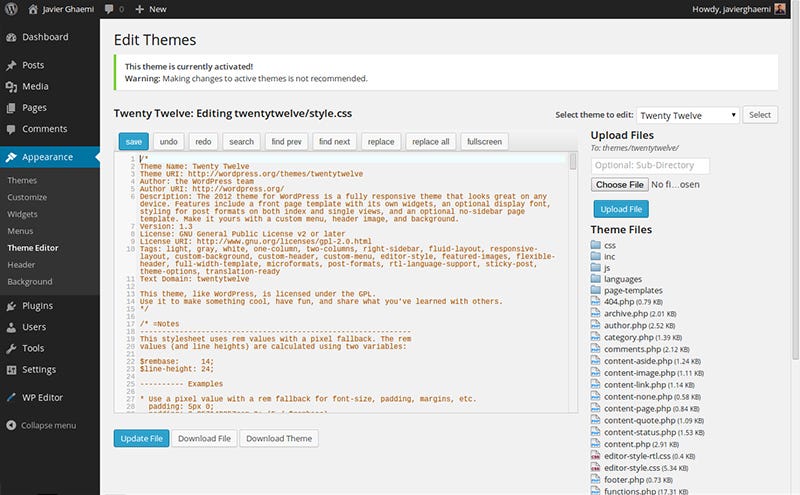Click the Comments bubble icon in sidebar
Viewport: 800px width, 495px height.
tap(11, 129)
